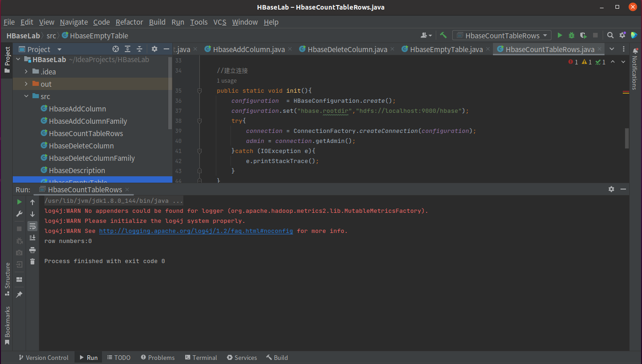Toggle Scroll to End in Run console

coord(32,238)
